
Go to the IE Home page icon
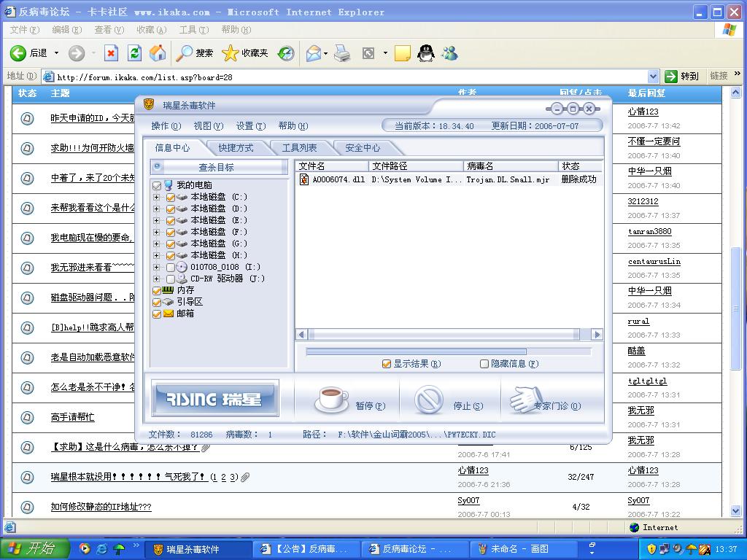tap(158, 52)
